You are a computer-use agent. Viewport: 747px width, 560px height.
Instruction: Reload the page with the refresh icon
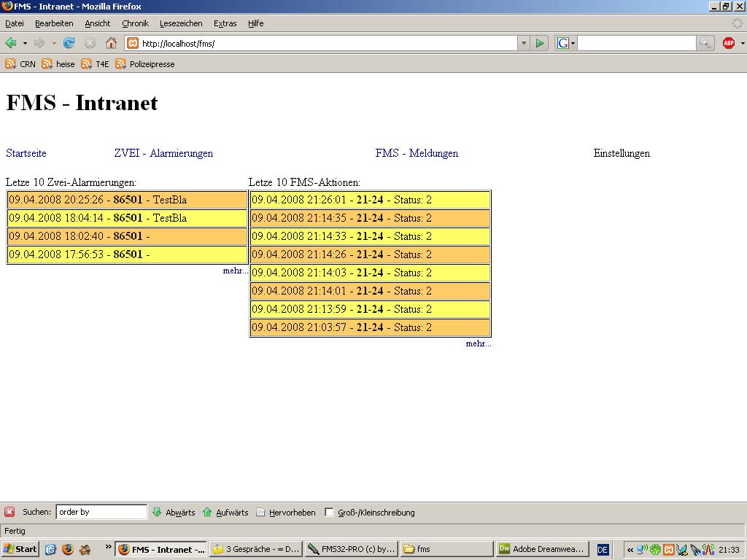click(x=69, y=43)
